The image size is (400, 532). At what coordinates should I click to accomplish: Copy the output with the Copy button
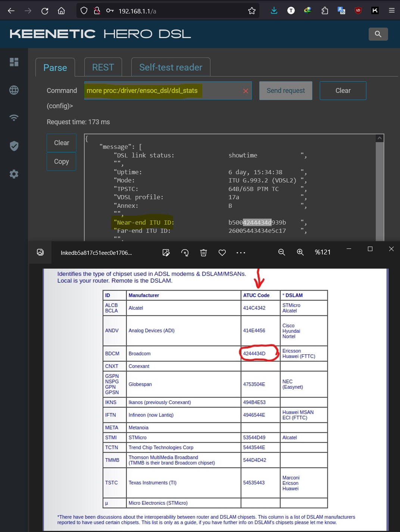coord(62,162)
